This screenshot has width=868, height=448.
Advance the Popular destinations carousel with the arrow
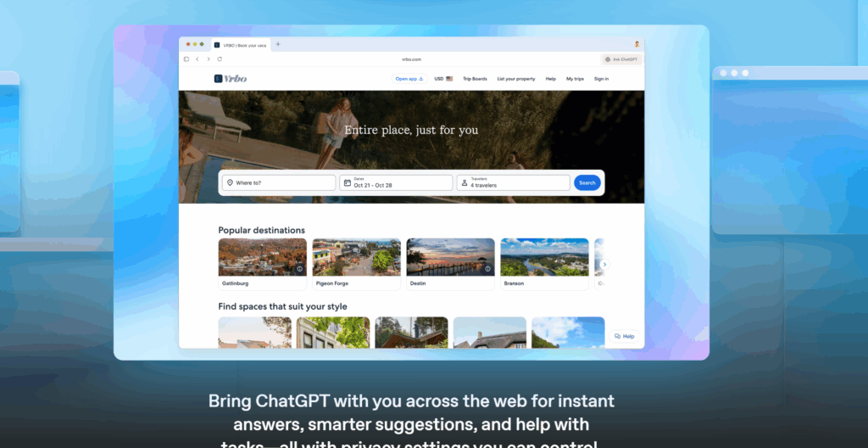pos(604,265)
